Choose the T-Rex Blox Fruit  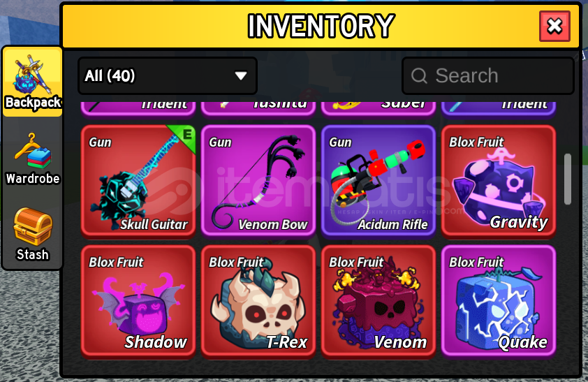point(258,302)
